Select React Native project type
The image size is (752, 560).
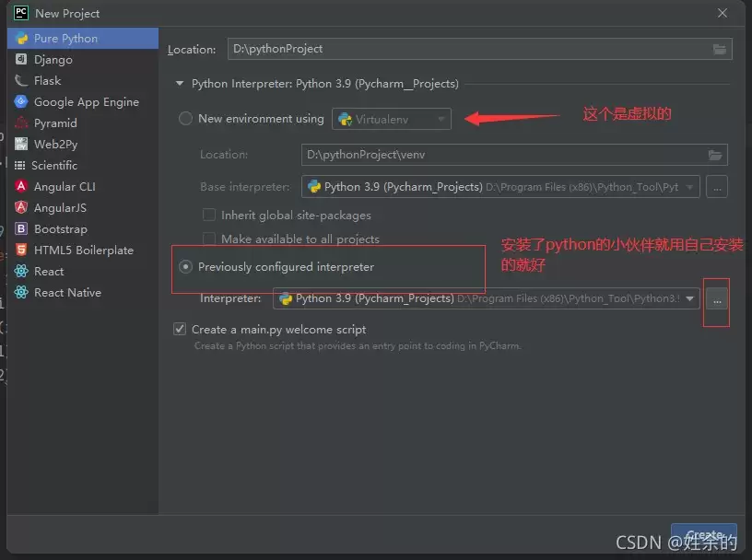click(83, 292)
